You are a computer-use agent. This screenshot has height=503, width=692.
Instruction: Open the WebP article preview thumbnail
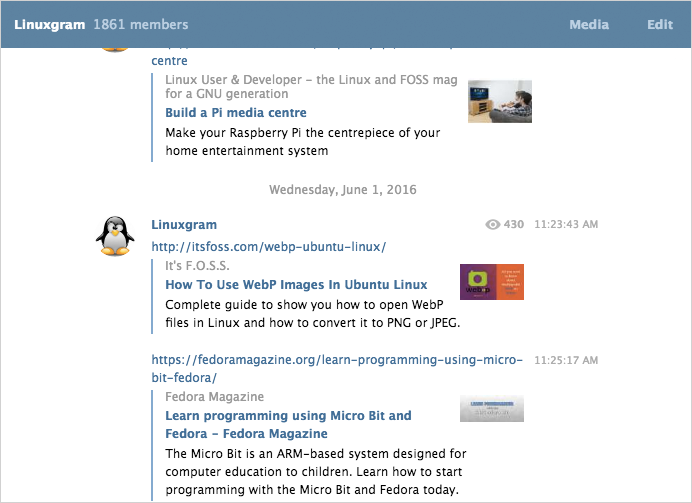tap(492, 282)
